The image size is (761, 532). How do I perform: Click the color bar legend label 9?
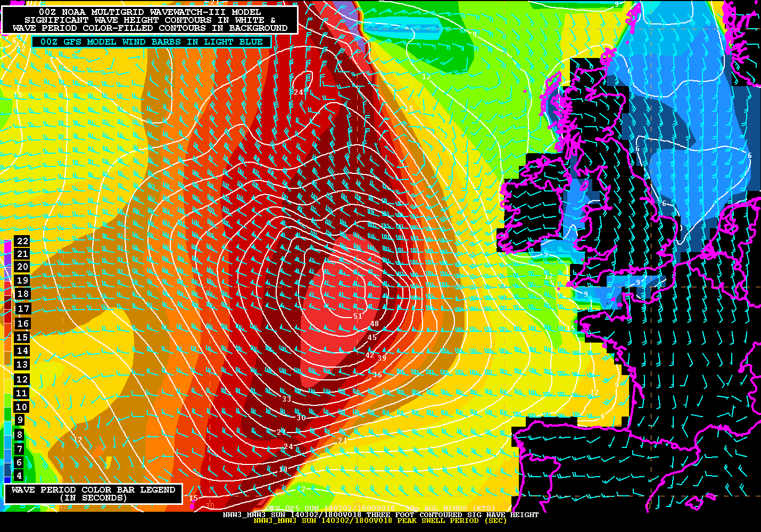coord(20,420)
